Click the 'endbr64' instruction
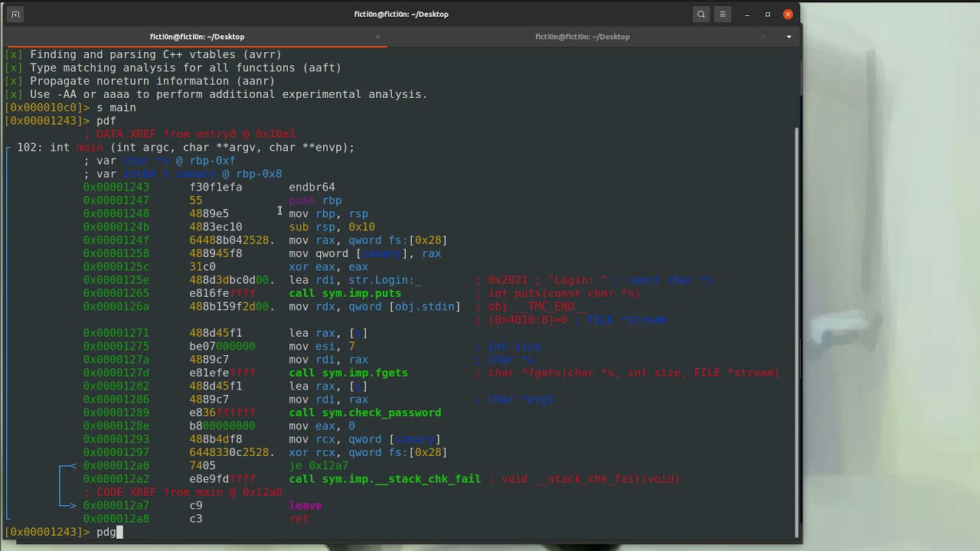Image resolution: width=980 pixels, height=551 pixels. tap(312, 187)
